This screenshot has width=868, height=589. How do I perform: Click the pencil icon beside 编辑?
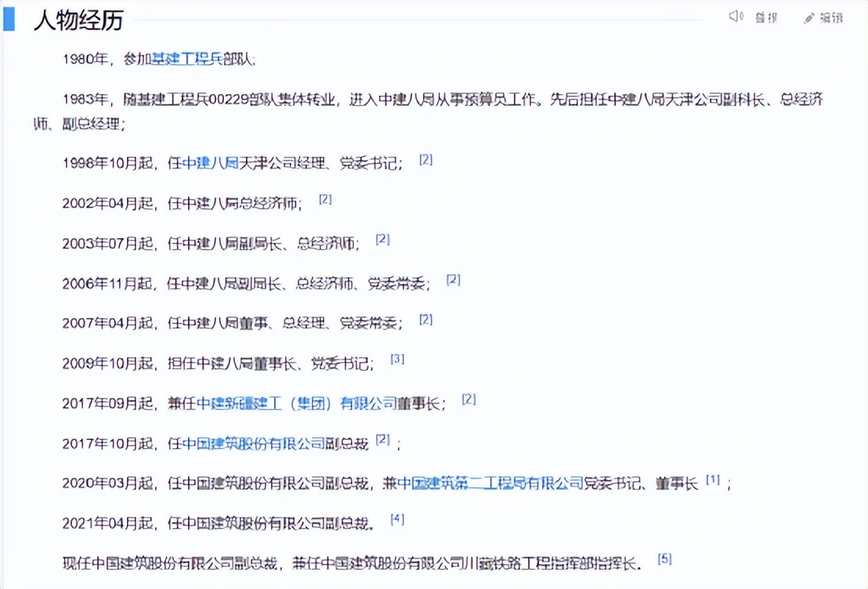click(x=808, y=16)
